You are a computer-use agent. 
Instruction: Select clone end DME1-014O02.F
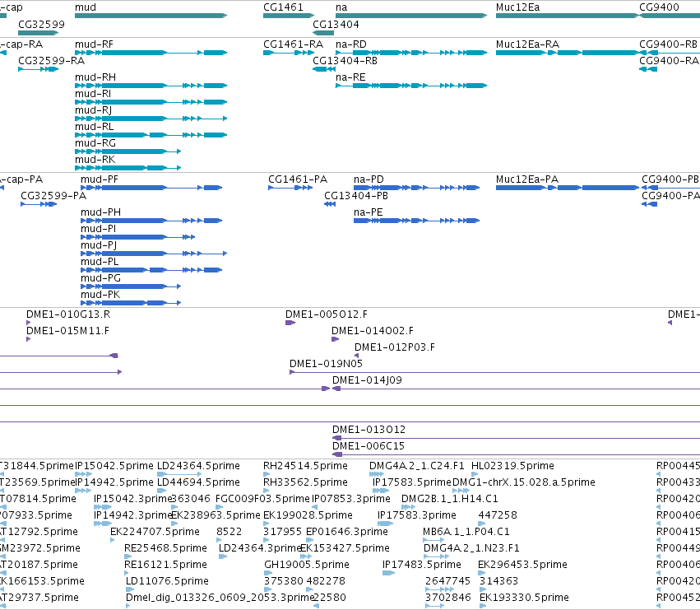[336, 339]
